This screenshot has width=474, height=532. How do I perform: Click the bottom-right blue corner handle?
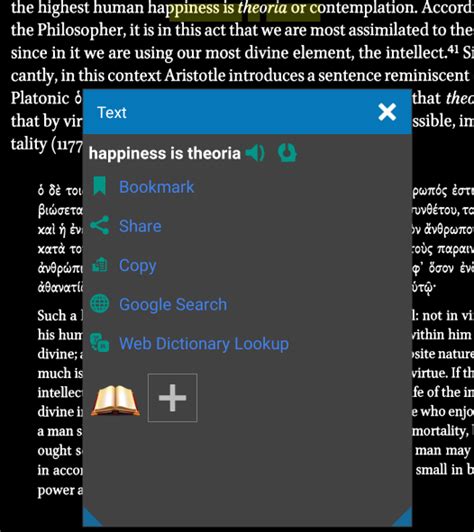[x=403, y=517]
